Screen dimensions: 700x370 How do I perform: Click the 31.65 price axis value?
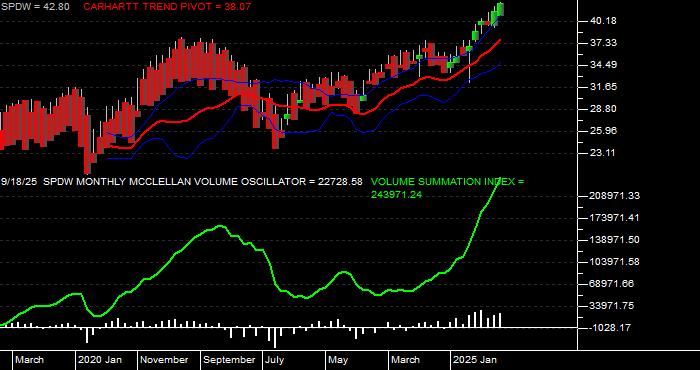(x=602, y=87)
